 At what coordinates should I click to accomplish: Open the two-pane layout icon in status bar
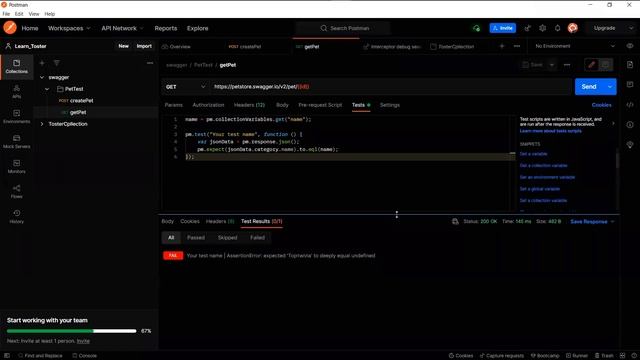[x=622, y=356]
